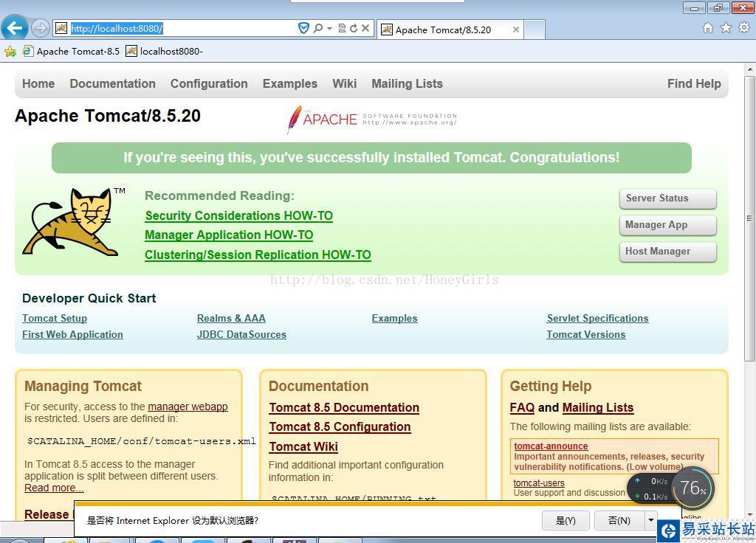The width and height of the screenshot is (756, 543).
Task: Go forward with the browser forward arrow
Action: pyautogui.click(x=41, y=28)
